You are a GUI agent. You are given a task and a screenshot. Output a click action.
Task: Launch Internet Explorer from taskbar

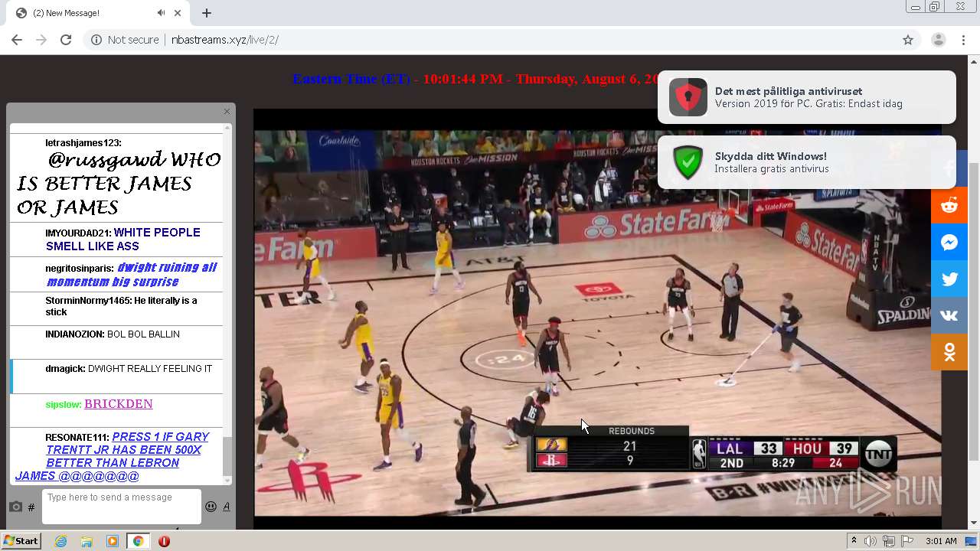pyautogui.click(x=60, y=541)
